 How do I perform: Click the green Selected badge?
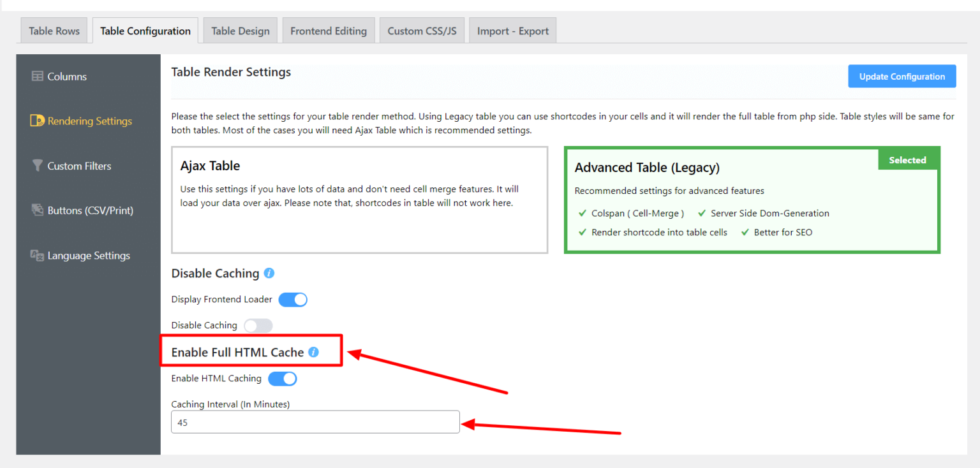pyautogui.click(x=908, y=159)
